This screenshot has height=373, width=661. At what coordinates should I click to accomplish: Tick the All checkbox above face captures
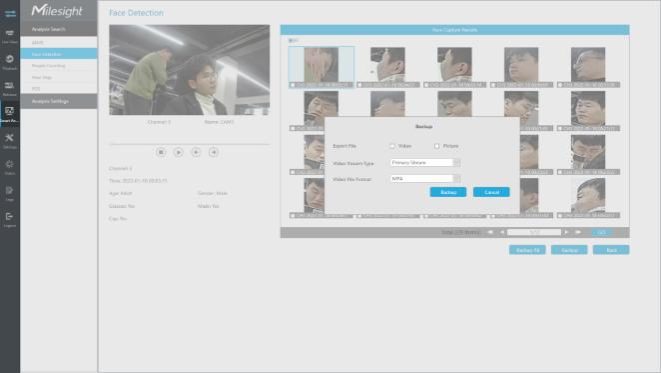[x=290, y=40]
